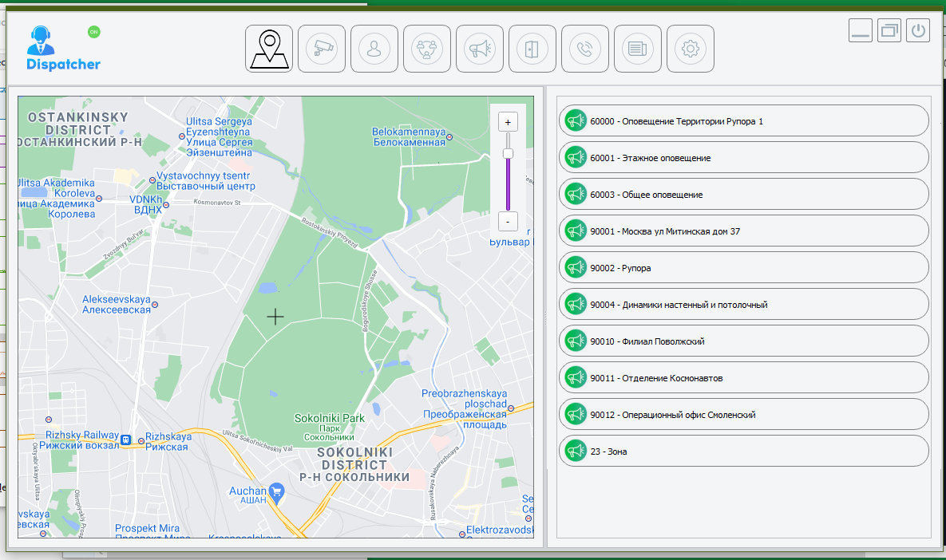Image resolution: width=946 pixels, height=560 pixels.
Task: Open the map location view icon
Action: coord(269,49)
